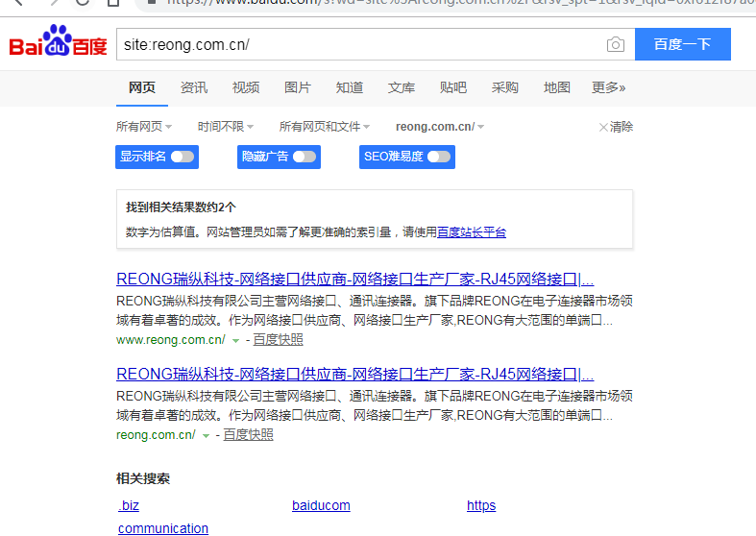Click the 找到相关结果数约2个 text
The height and width of the screenshot is (536, 756).
(181, 207)
